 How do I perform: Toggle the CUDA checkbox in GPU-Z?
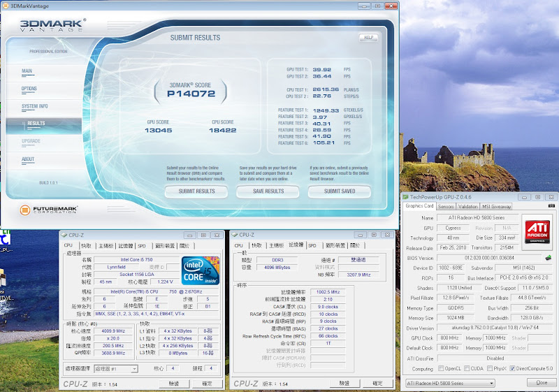(x=467, y=368)
